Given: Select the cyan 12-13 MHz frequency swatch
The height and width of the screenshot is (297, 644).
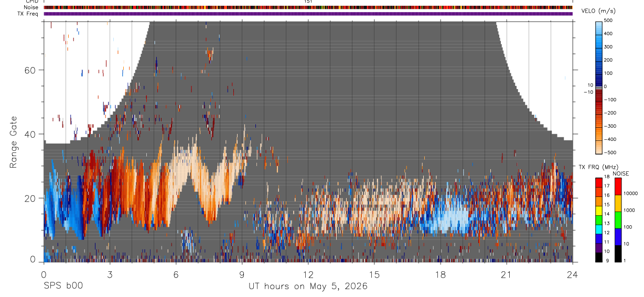Looking at the screenshot, I should 599,229.
